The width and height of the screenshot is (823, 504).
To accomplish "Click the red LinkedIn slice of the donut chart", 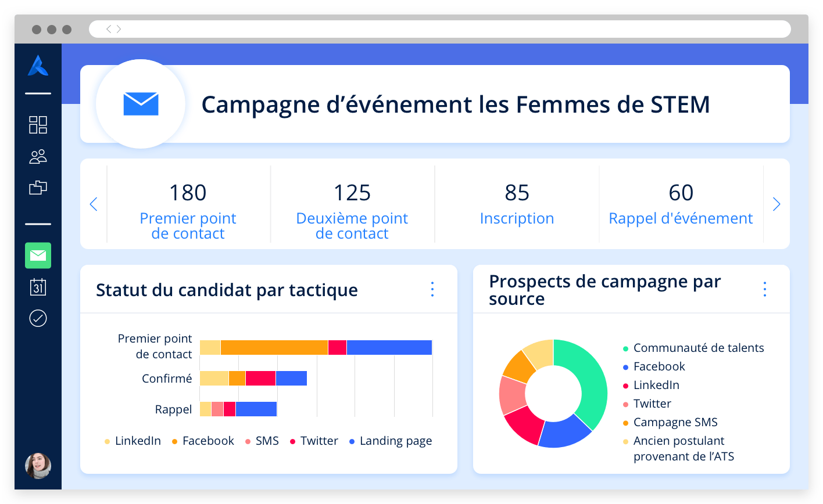I will tap(526, 423).
